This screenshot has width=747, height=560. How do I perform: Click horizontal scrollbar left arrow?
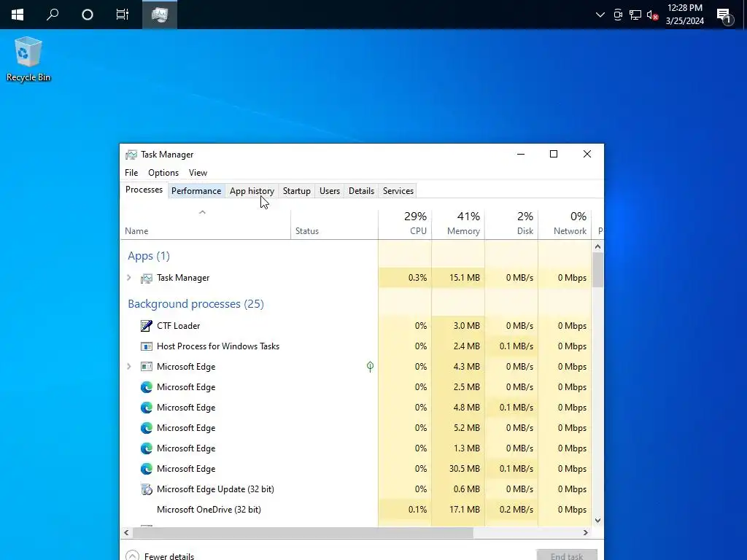pos(126,532)
